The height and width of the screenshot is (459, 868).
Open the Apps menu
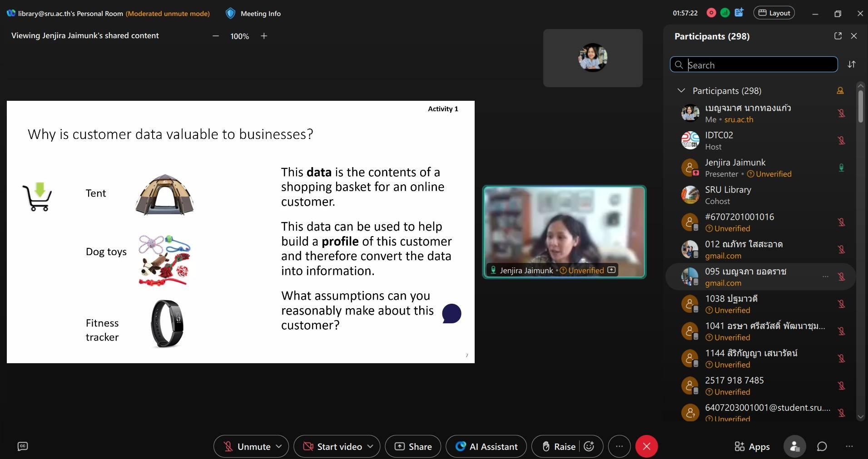[752, 446]
